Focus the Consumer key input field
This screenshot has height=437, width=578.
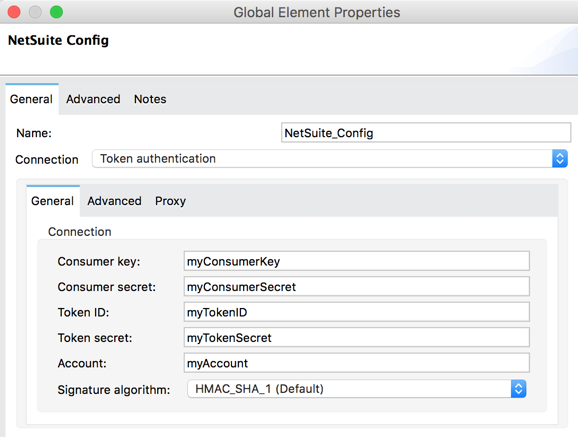click(x=356, y=261)
